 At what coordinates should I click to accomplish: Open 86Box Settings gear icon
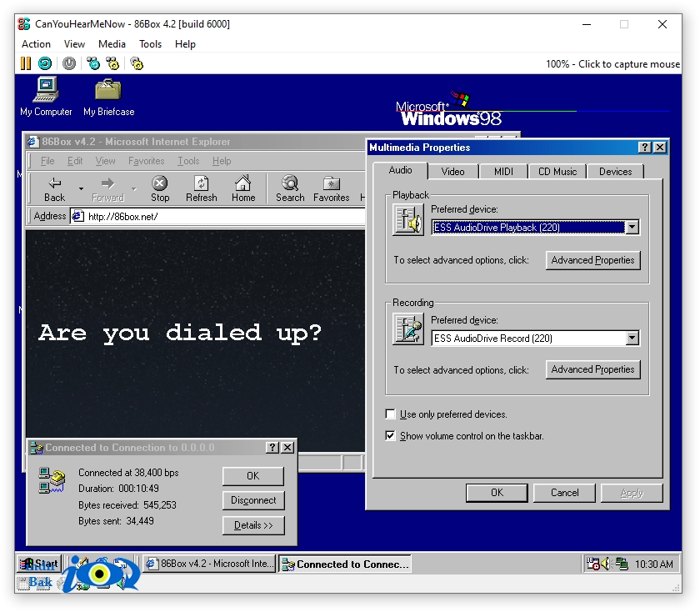[137, 63]
